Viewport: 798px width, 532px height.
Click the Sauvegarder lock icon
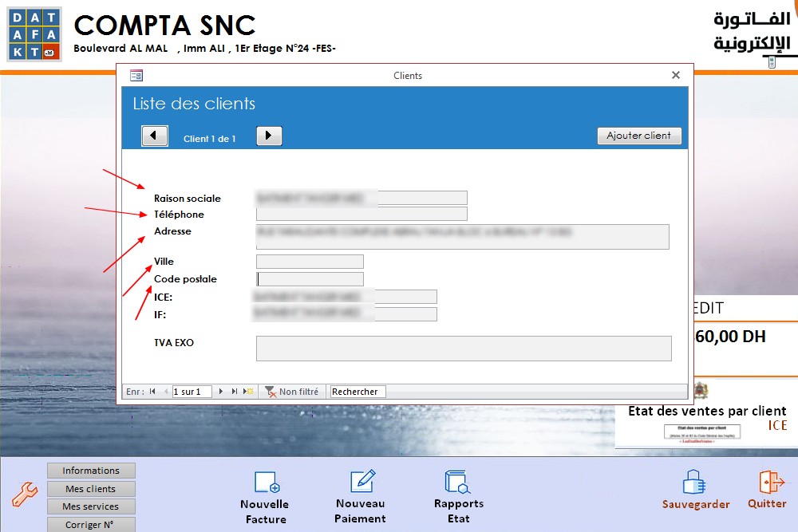[693, 483]
